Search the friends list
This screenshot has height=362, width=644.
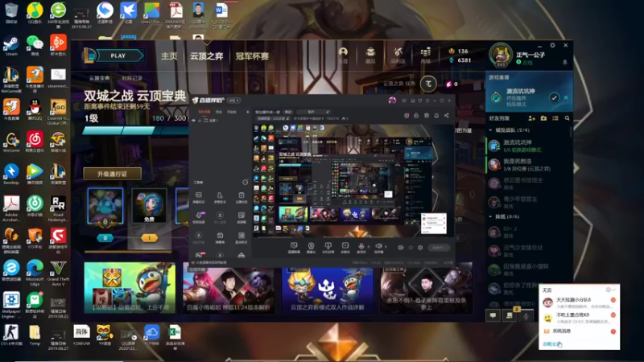[567, 118]
